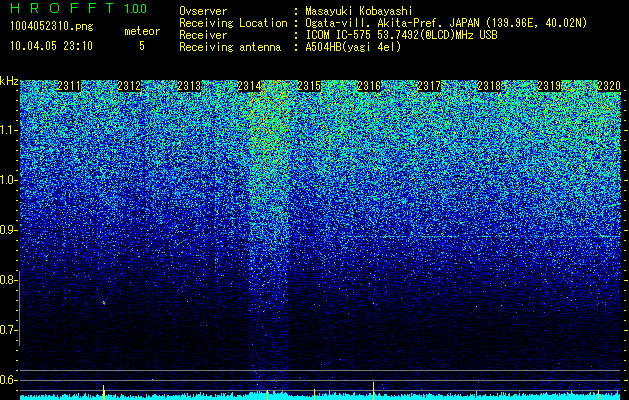
Task: Click time marker 2320
Action: [609, 86]
